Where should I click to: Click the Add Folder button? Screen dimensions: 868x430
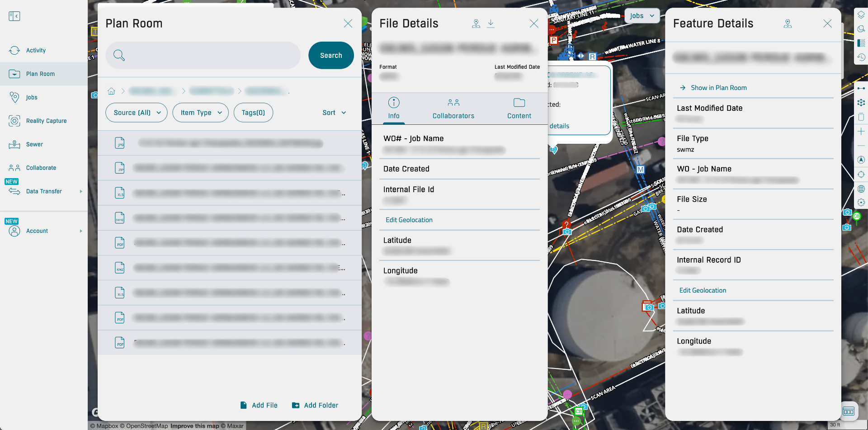pos(315,405)
